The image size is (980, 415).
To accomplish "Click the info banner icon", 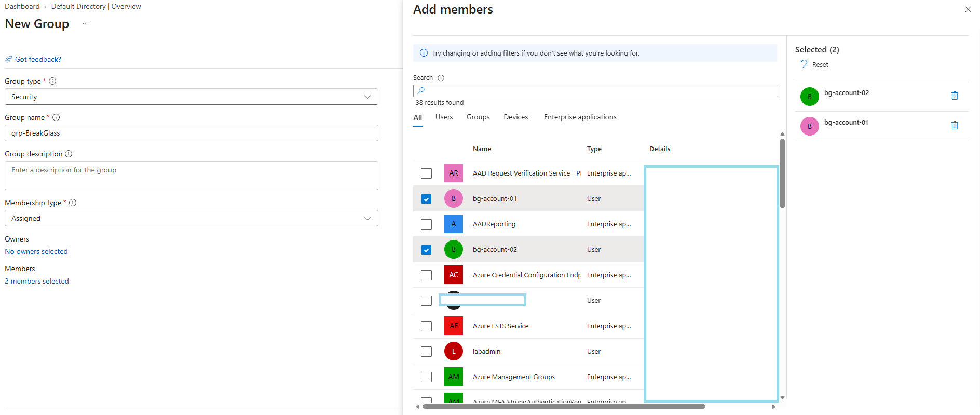I will 424,53.
